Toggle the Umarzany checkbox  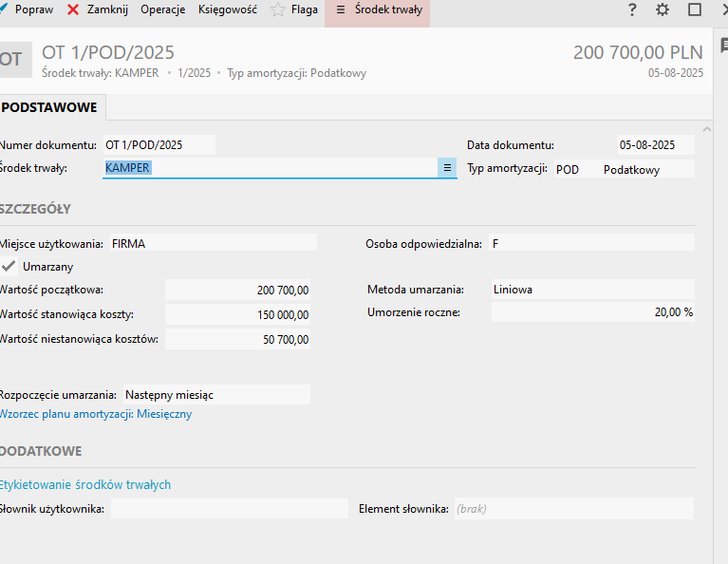click(9, 267)
